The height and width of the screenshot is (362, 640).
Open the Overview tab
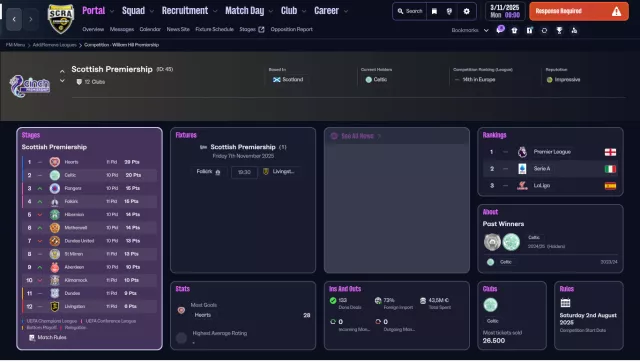coord(93,29)
